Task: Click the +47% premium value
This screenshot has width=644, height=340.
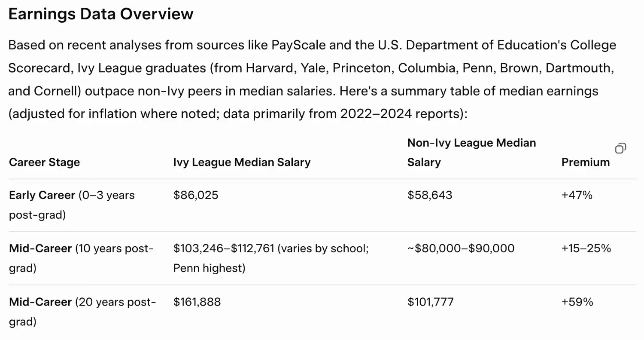Action: (577, 195)
